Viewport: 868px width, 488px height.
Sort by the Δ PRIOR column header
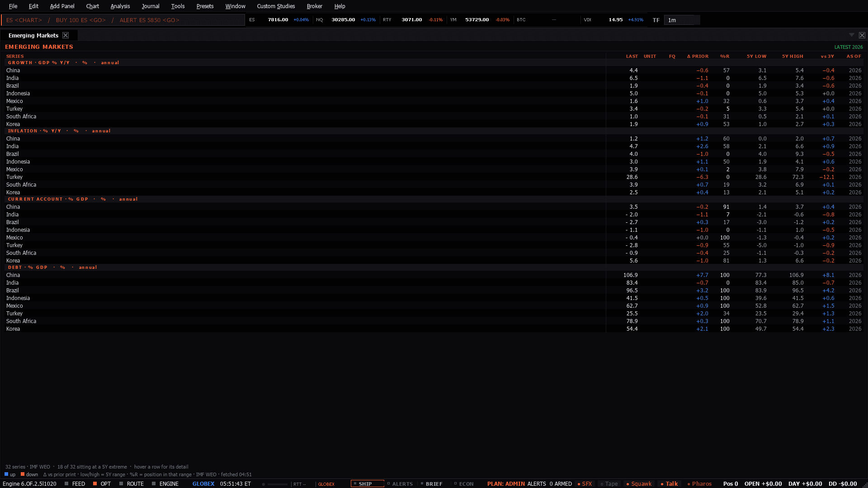click(x=698, y=56)
